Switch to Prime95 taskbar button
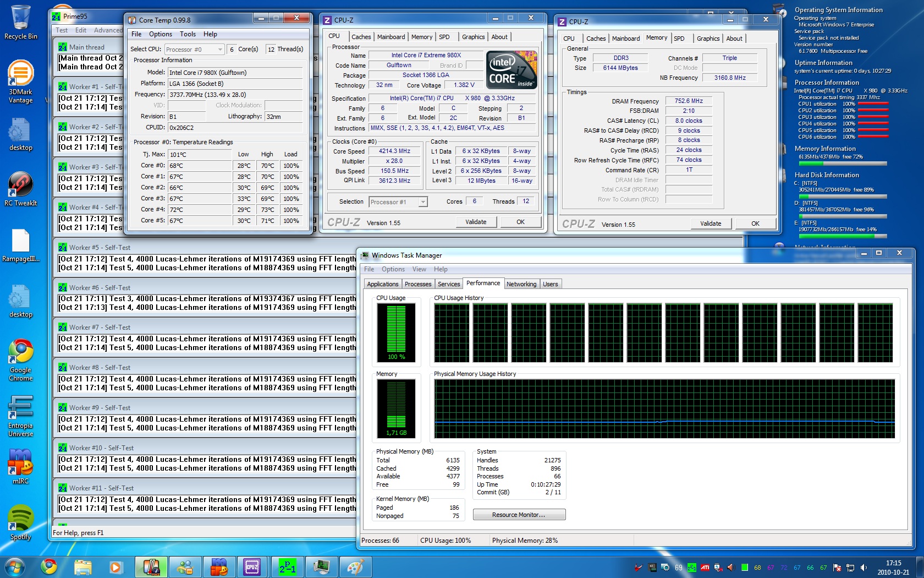This screenshot has height=578, width=924. pos(287,566)
